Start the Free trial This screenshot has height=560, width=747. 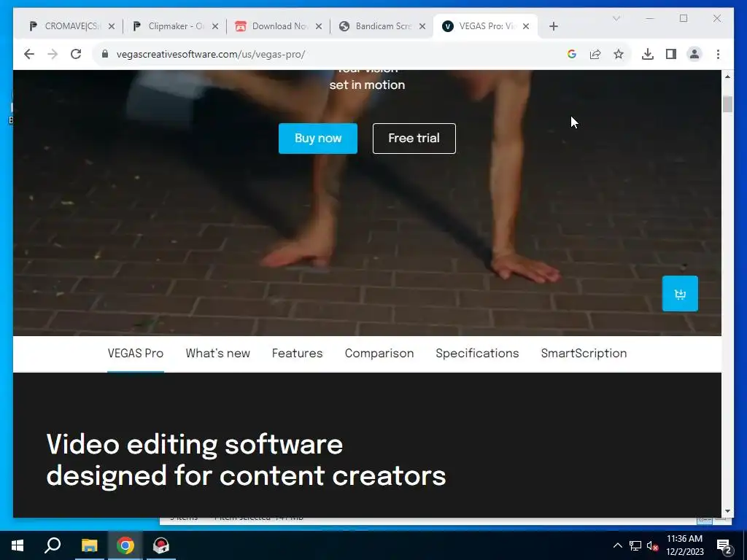(x=414, y=138)
